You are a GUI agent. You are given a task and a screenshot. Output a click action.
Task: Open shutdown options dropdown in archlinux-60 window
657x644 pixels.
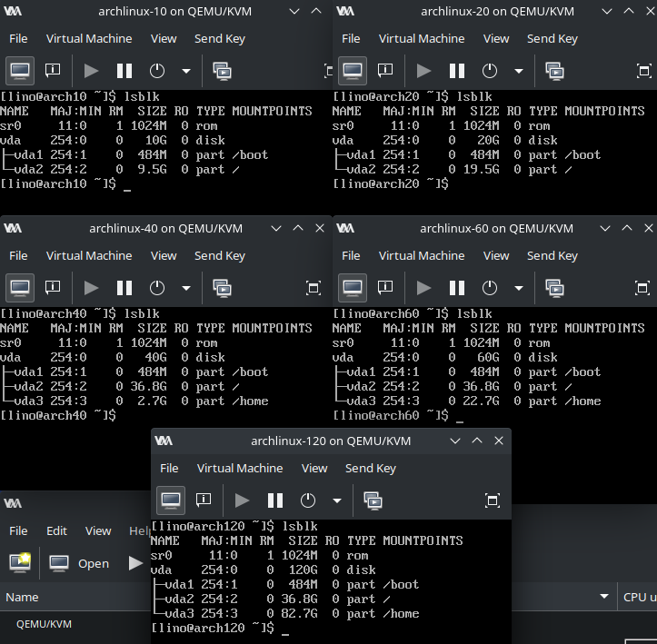coord(519,288)
